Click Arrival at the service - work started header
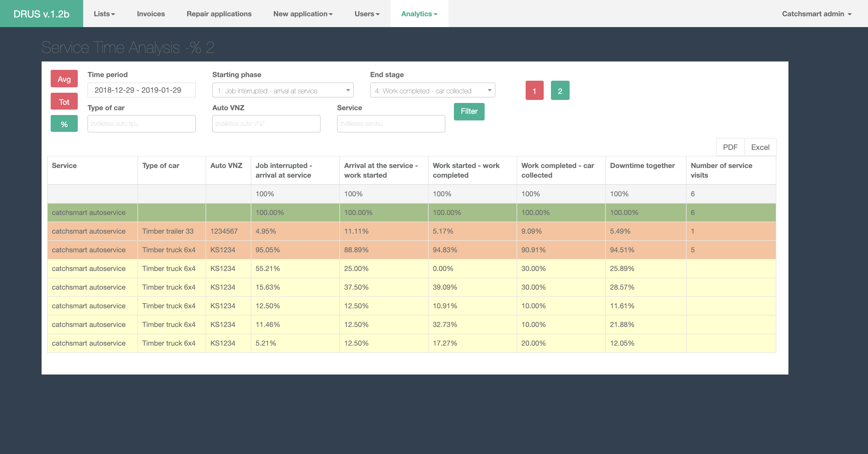Viewport: 868px width, 454px height. [383, 170]
